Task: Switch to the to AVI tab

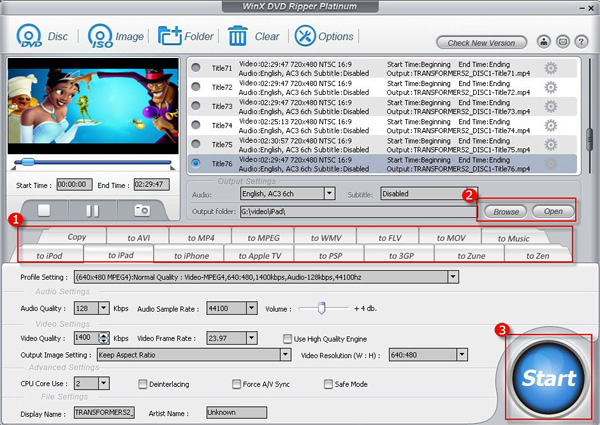Action: pyautogui.click(x=139, y=238)
